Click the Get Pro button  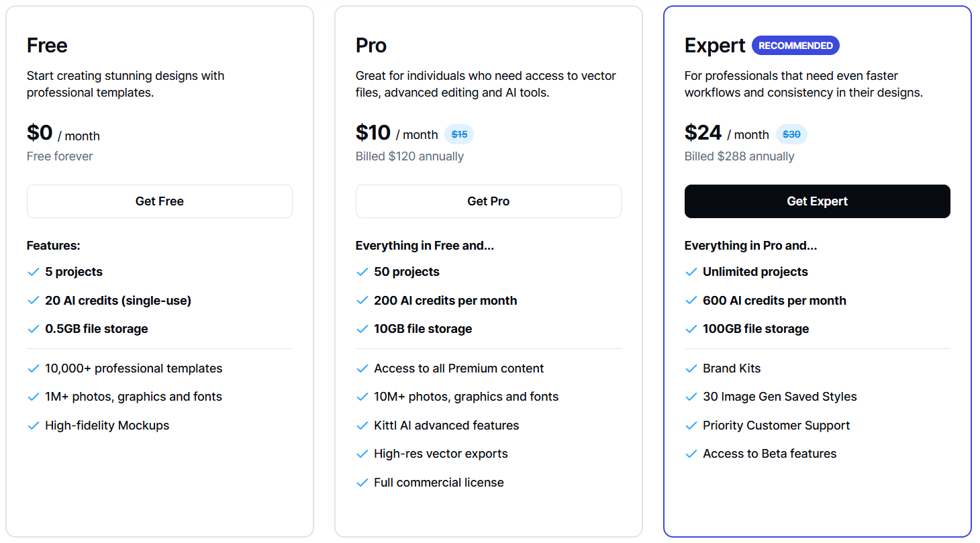click(x=489, y=201)
